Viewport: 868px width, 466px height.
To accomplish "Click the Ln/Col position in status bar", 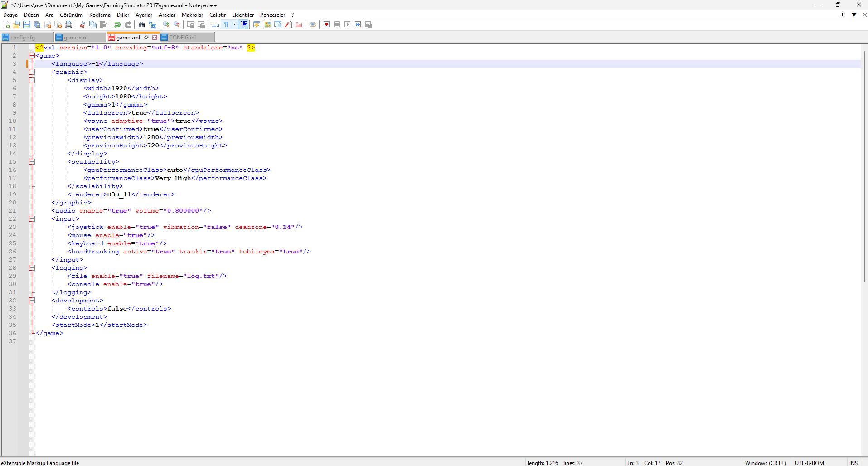I will coord(655,463).
